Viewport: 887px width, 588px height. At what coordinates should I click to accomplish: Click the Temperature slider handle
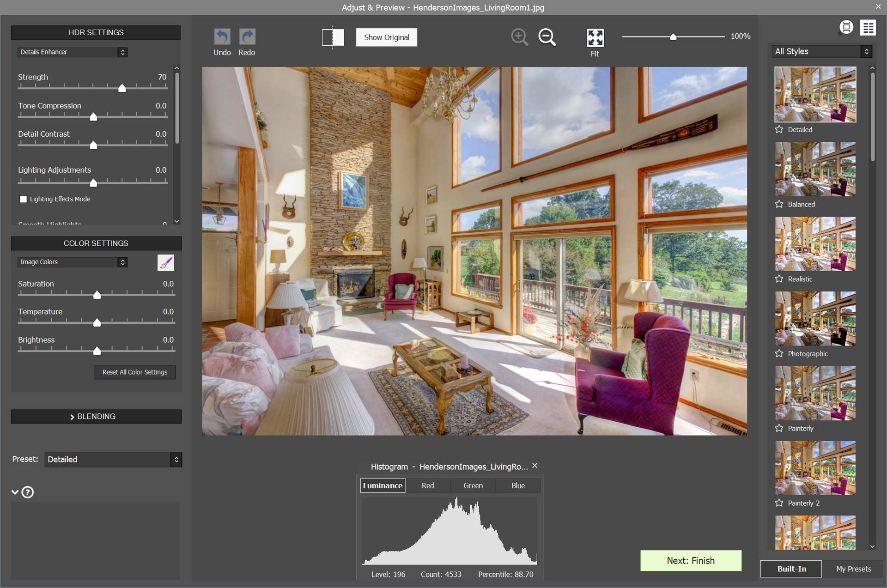coord(97,322)
